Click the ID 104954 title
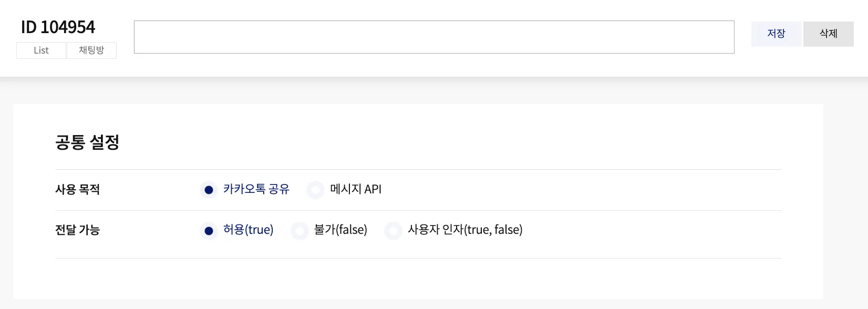Image resolution: width=868 pixels, height=309 pixels. (x=58, y=27)
